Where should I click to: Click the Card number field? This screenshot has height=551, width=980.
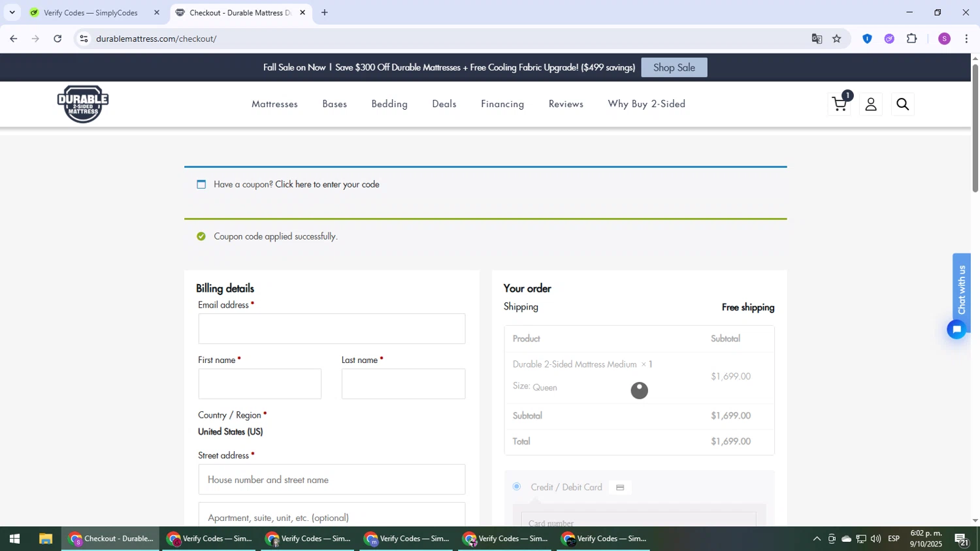pyautogui.click(x=638, y=520)
